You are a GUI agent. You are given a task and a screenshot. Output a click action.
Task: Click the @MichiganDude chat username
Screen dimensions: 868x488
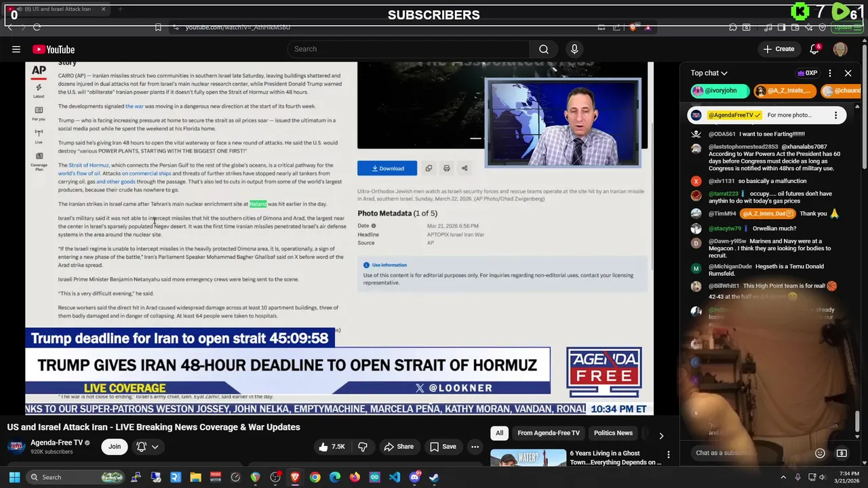click(730, 267)
